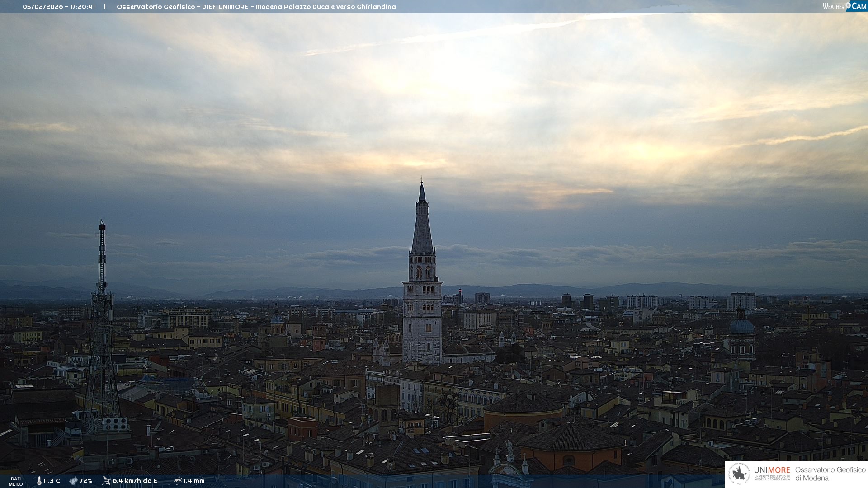Click Osservatorio Geofisico di Modena logo text

coord(830,474)
